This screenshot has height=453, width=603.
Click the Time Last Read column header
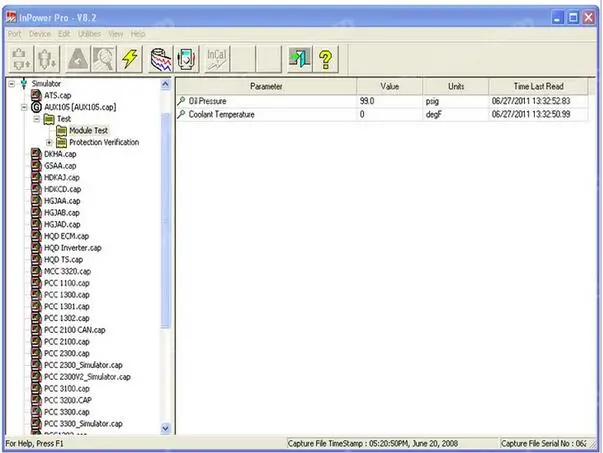(538, 86)
